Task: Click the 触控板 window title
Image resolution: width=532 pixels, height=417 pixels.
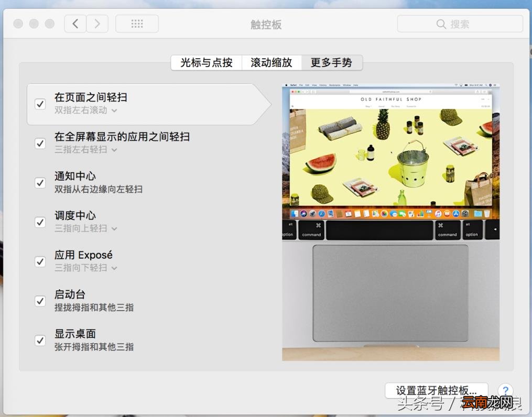Action: [266, 25]
